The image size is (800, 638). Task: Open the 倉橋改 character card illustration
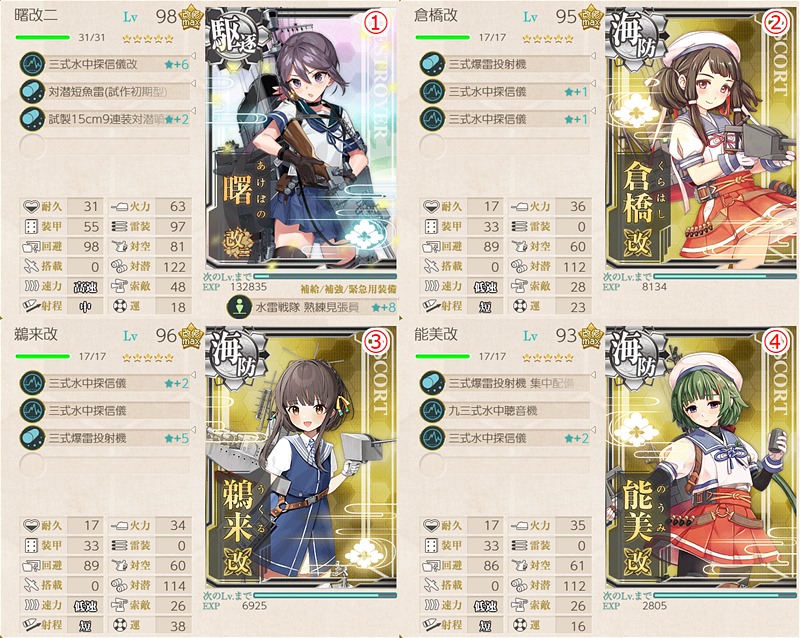pos(700,139)
